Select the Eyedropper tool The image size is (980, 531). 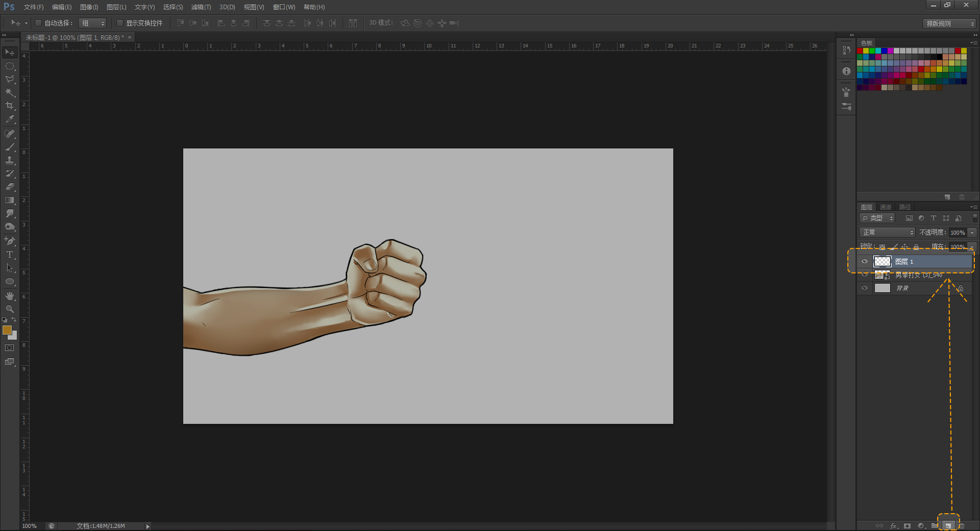(x=10, y=119)
